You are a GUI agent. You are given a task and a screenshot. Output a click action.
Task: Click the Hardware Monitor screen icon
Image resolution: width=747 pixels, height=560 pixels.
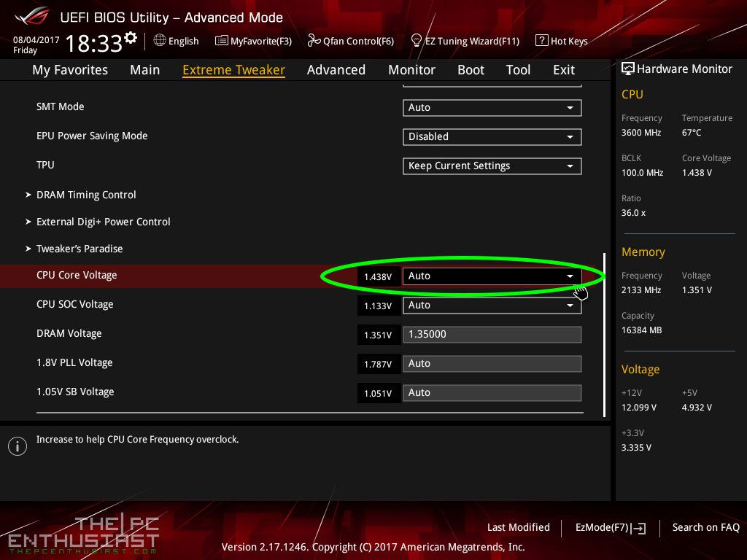pos(628,69)
